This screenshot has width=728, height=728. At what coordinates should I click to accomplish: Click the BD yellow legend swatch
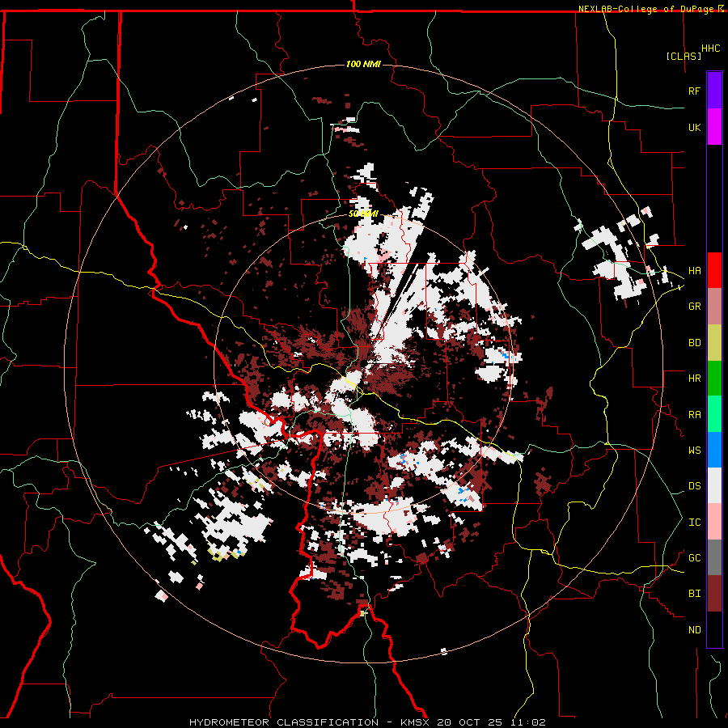(x=714, y=343)
